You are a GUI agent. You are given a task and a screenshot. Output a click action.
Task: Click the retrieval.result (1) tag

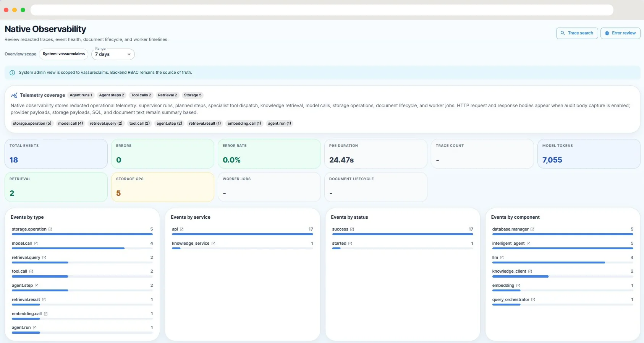205,124
